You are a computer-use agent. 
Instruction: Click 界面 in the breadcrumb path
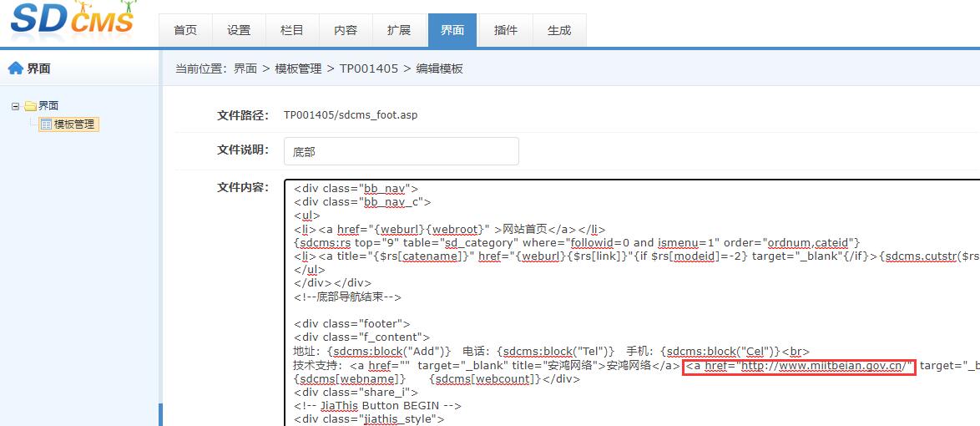245,68
